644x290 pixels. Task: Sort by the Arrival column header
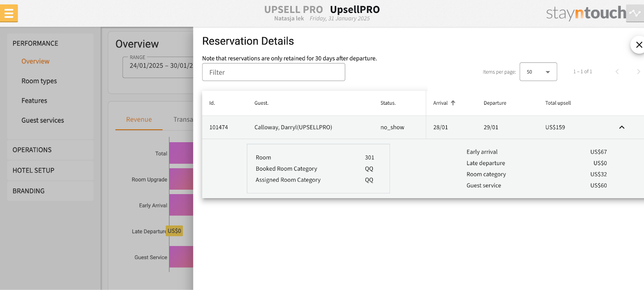pos(440,103)
